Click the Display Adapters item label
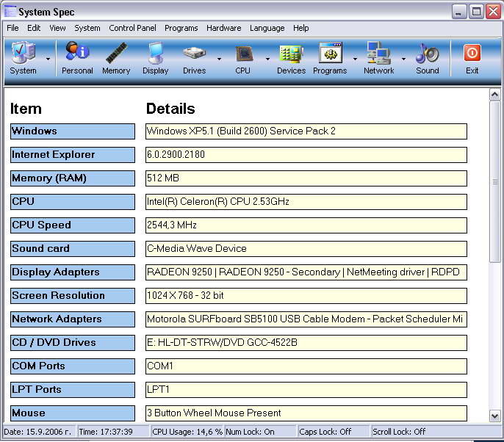 coord(73,272)
